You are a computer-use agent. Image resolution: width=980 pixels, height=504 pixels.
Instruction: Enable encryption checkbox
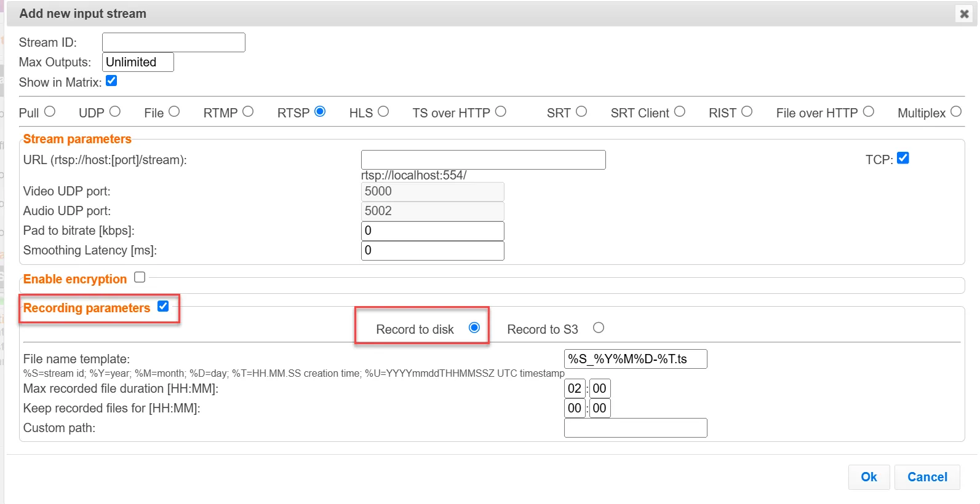click(140, 277)
